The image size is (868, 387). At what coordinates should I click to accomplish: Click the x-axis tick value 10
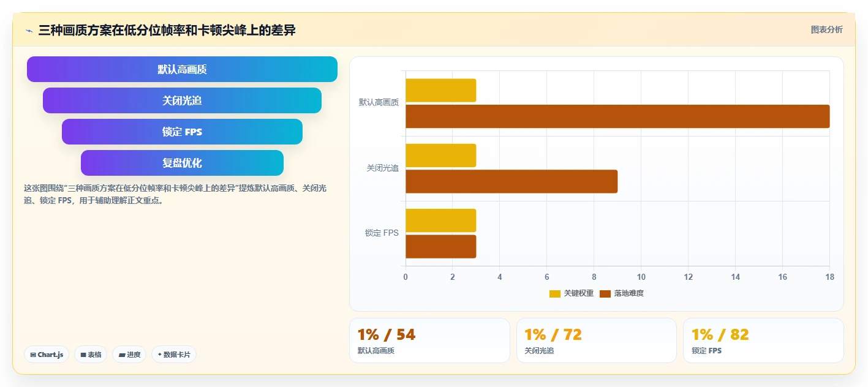(641, 277)
